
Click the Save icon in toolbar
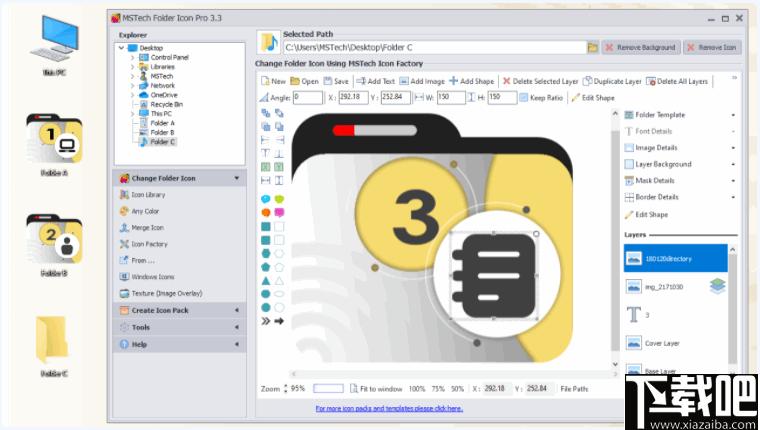[x=335, y=81]
